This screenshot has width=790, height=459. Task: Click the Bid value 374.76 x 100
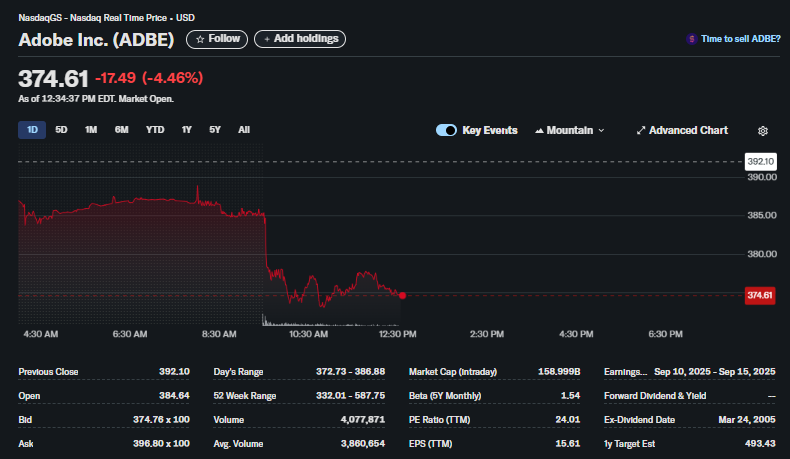[161, 420]
